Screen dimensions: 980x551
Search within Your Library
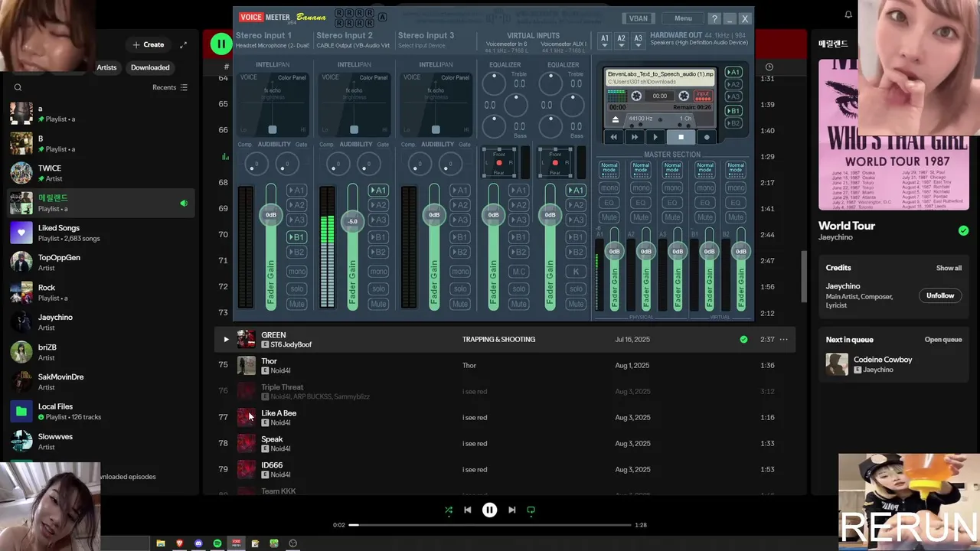(x=18, y=87)
